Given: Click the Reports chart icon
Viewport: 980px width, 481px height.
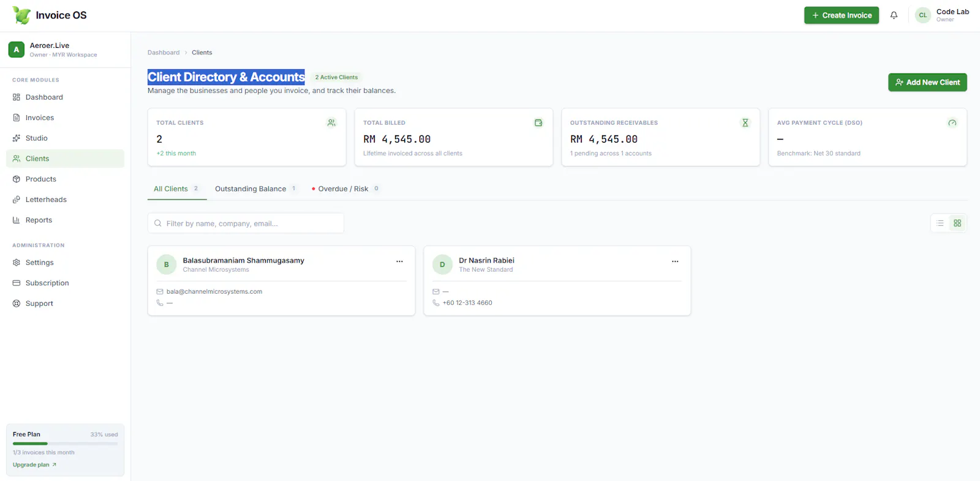Looking at the screenshot, I should pyautogui.click(x=17, y=220).
